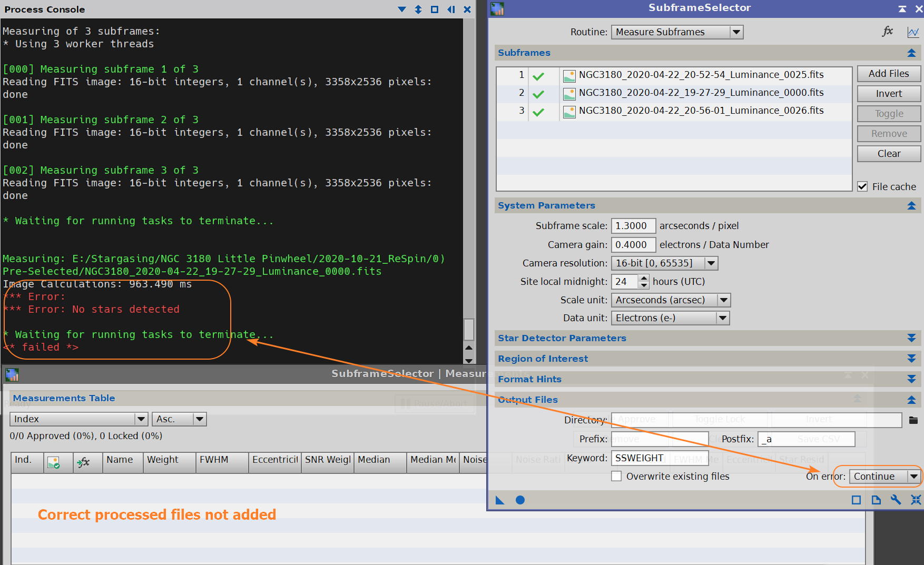
Task: Open the Index sort-by dropdown
Action: tap(78, 419)
